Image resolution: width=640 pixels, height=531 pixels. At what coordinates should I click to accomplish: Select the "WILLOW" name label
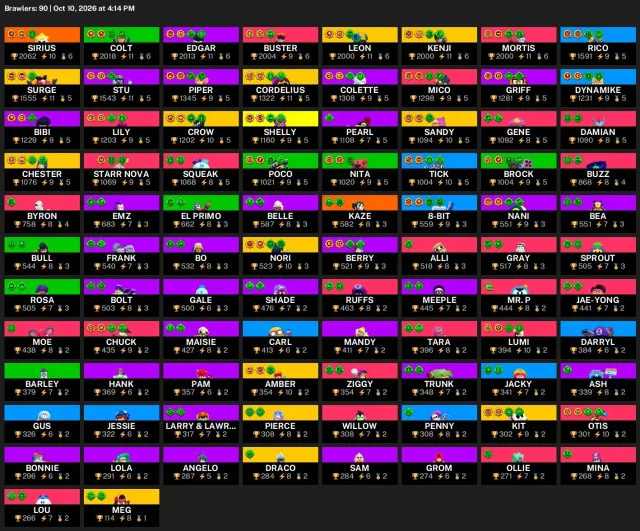(x=360, y=426)
